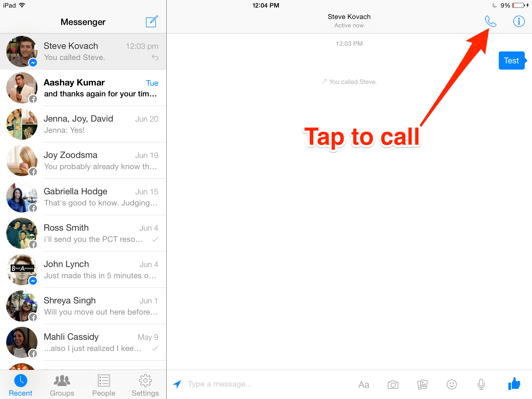Open the camera to send a photo
This screenshot has width=532, height=399.
click(393, 384)
